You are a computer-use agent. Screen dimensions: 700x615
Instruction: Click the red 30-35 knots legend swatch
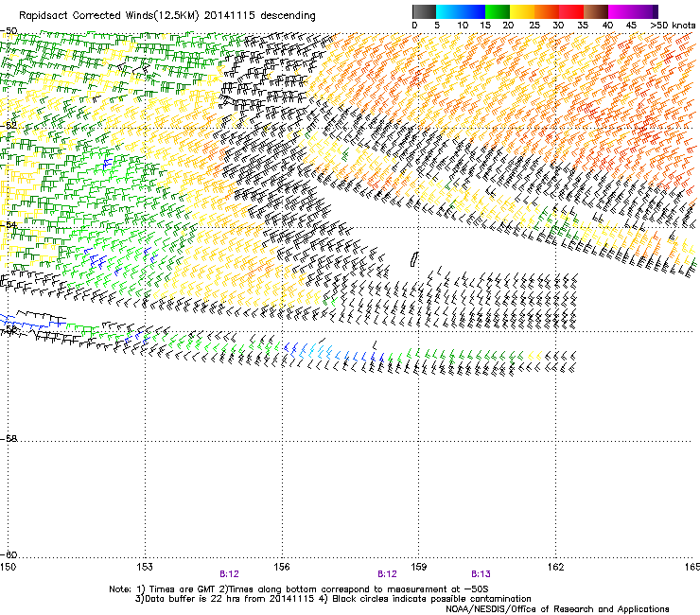coord(571,11)
